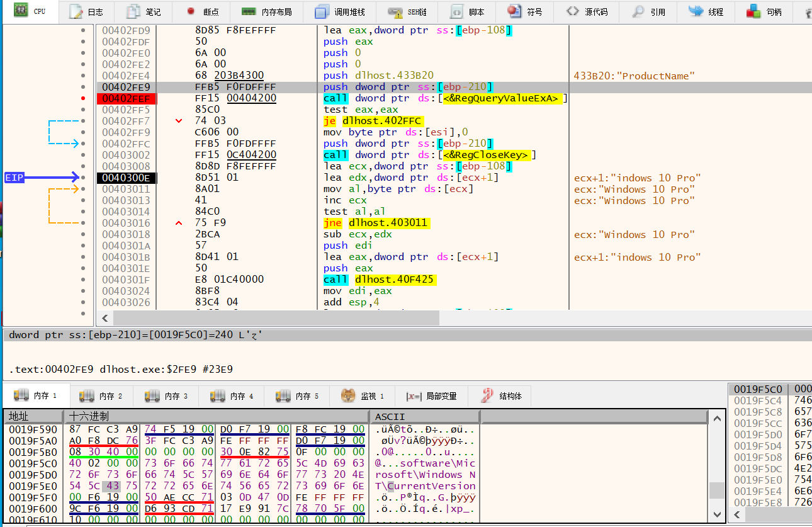
Task: Open the 源代码 source tab
Action: point(587,11)
